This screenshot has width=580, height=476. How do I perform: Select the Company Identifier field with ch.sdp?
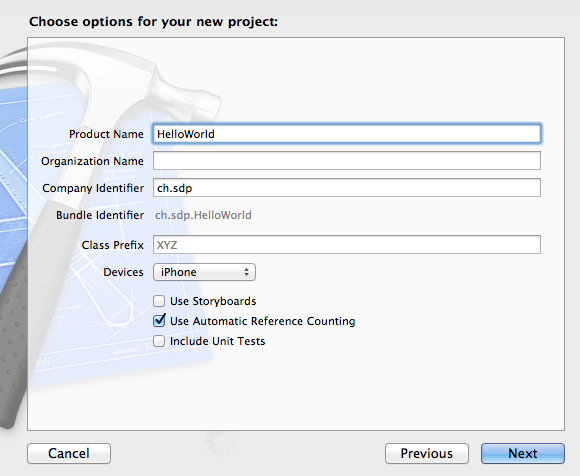point(347,188)
